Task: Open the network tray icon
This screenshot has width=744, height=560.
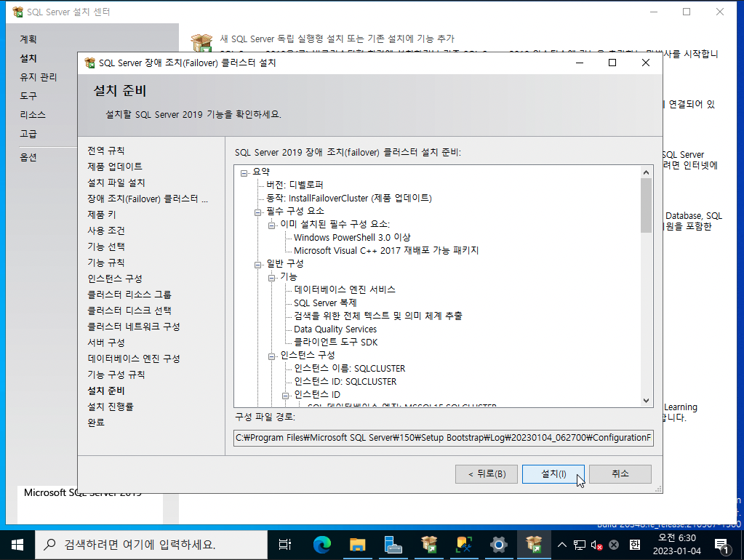Action: click(580, 545)
